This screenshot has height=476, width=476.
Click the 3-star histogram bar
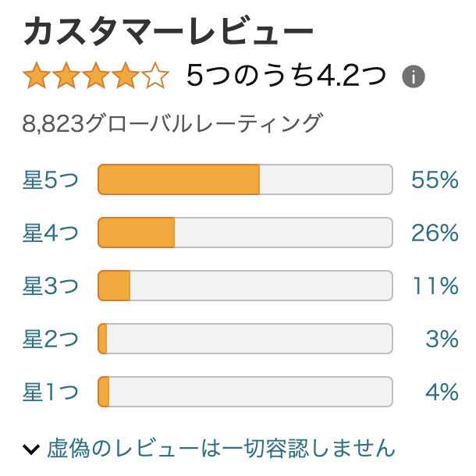pos(245,286)
